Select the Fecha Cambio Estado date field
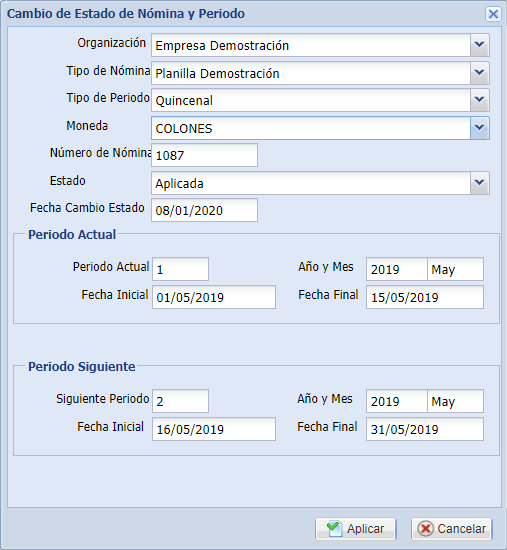This screenshot has height=550, width=507. [204, 210]
